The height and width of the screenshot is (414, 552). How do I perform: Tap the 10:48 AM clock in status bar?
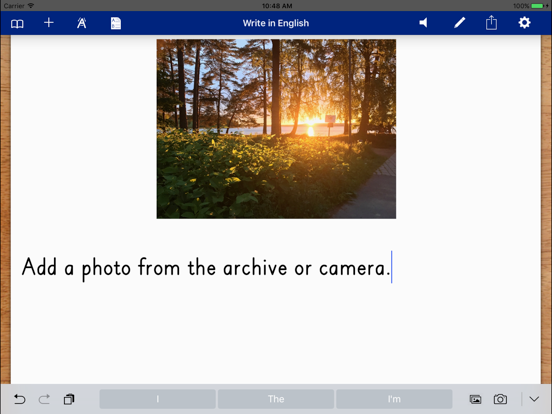click(x=277, y=6)
